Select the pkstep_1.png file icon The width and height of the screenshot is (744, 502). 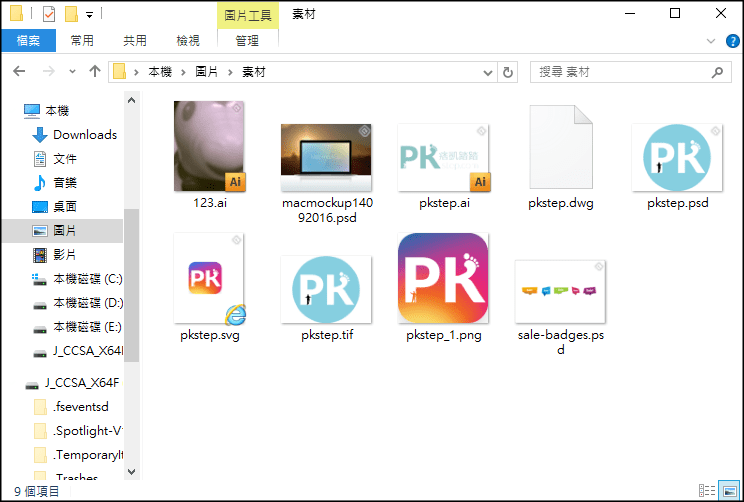point(443,278)
